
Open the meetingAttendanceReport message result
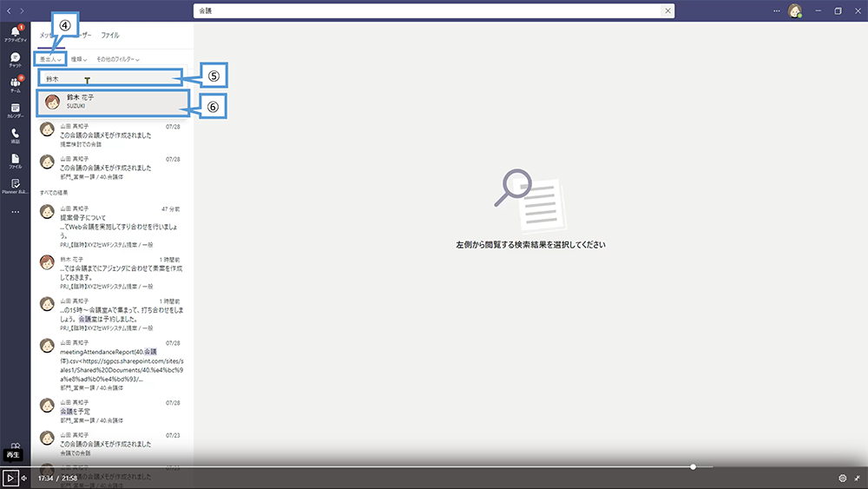pos(112,365)
